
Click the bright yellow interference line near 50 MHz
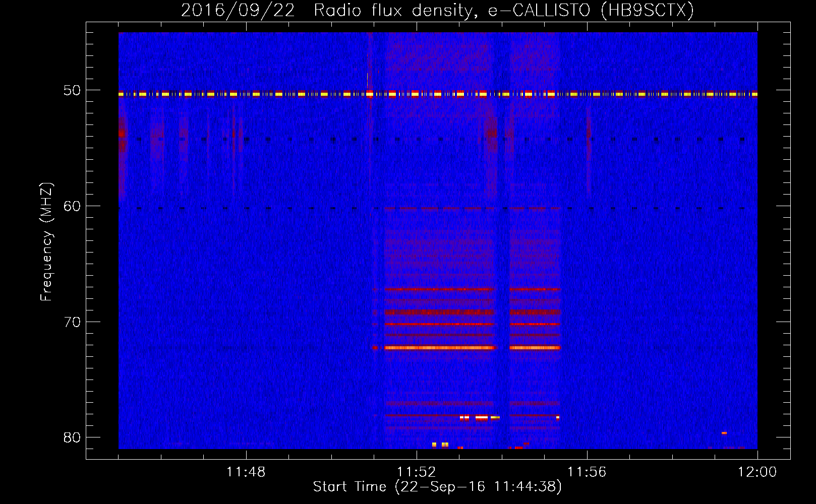coord(438,94)
